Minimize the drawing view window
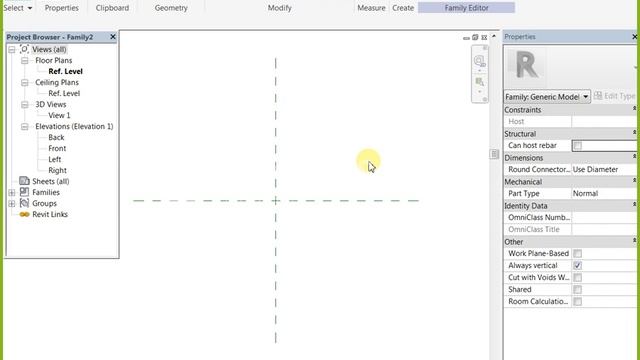Screen dimensions: 640x360 tap(466, 38)
